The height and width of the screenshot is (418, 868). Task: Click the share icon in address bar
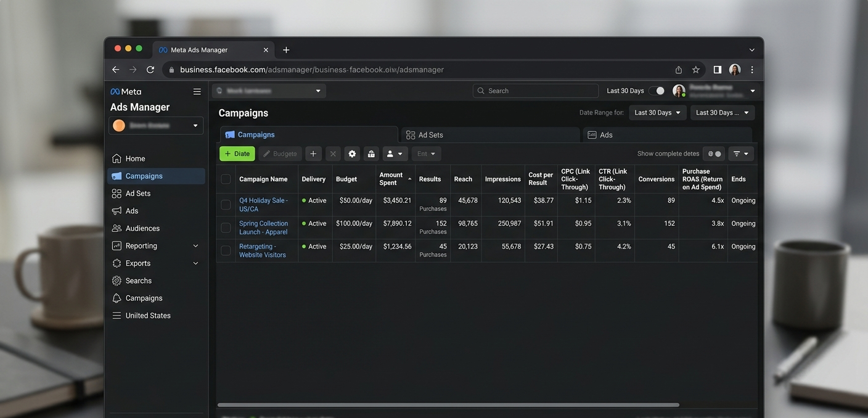pos(678,70)
